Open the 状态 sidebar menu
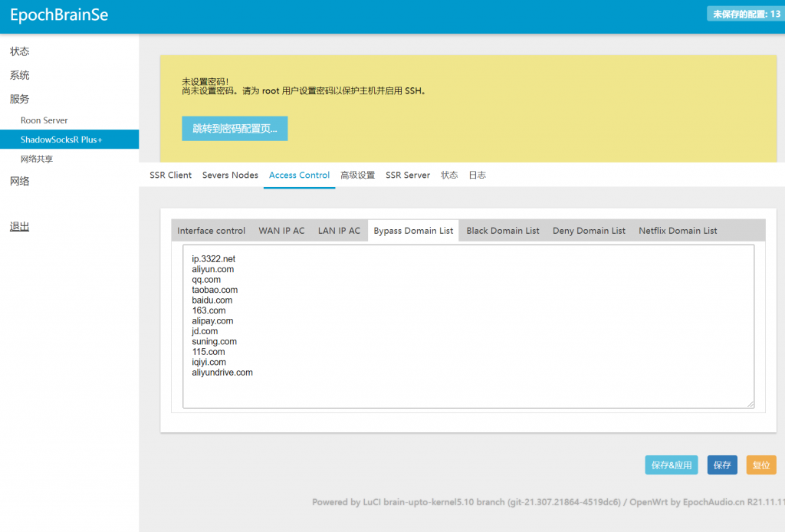Viewport: 785px width, 532px height. coord(19,51)
